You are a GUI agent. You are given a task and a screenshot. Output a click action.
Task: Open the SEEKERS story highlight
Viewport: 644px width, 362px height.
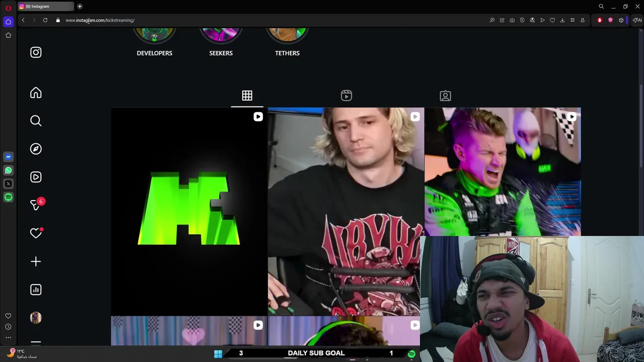click(221, 43)
